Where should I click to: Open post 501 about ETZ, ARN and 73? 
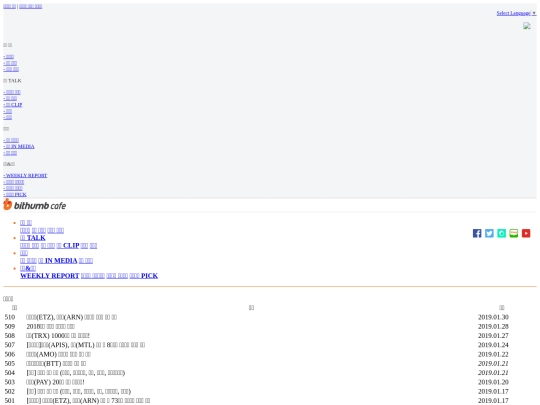pos(88,401)
